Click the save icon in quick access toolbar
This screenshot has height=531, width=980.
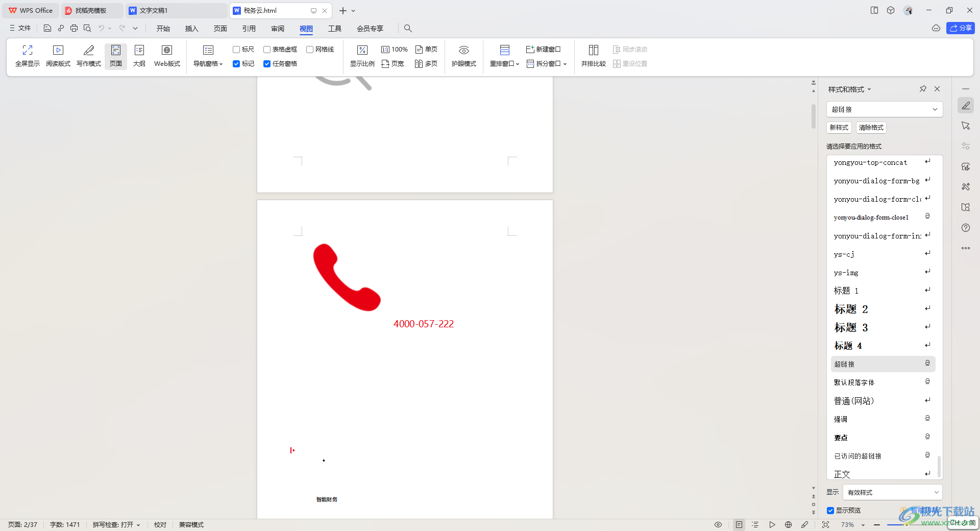point(47,28)
